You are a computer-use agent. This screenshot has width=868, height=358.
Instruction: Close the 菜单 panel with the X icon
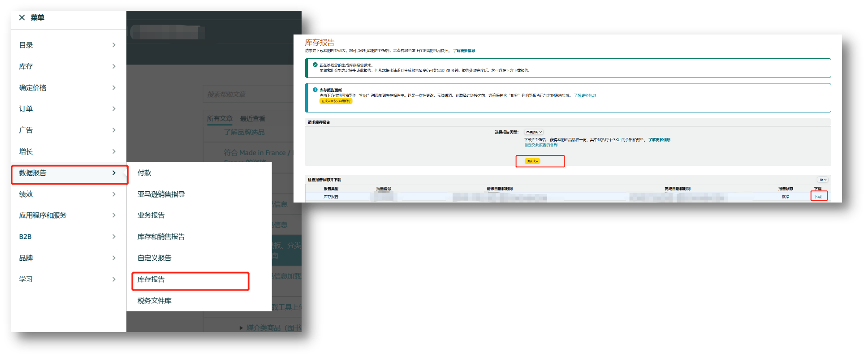tap(22, 17)
